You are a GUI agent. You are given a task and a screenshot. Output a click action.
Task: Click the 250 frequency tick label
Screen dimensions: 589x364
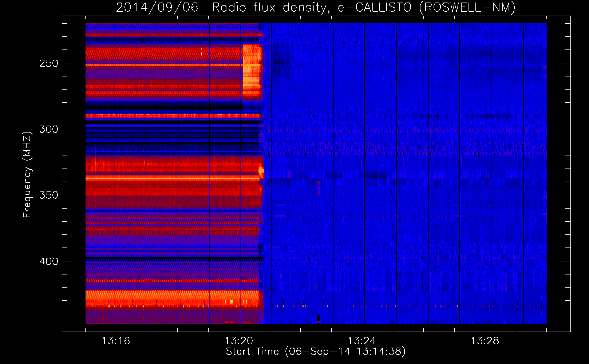point(49,63)
